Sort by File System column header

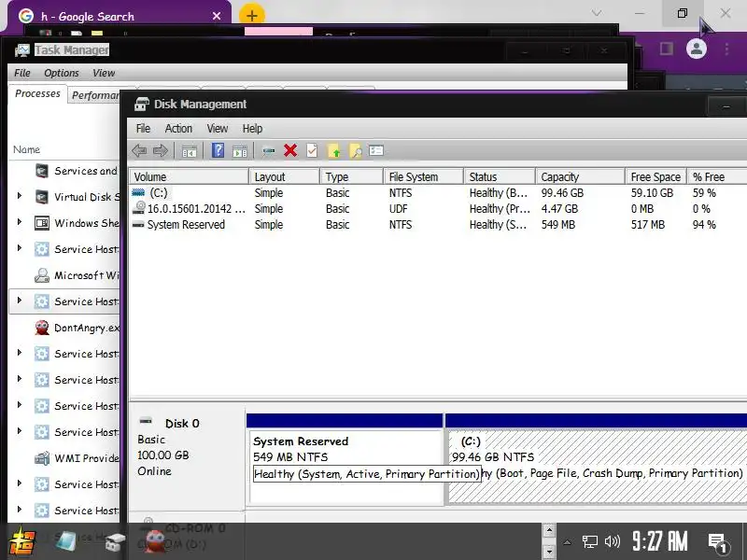click(x=424, y=176)
